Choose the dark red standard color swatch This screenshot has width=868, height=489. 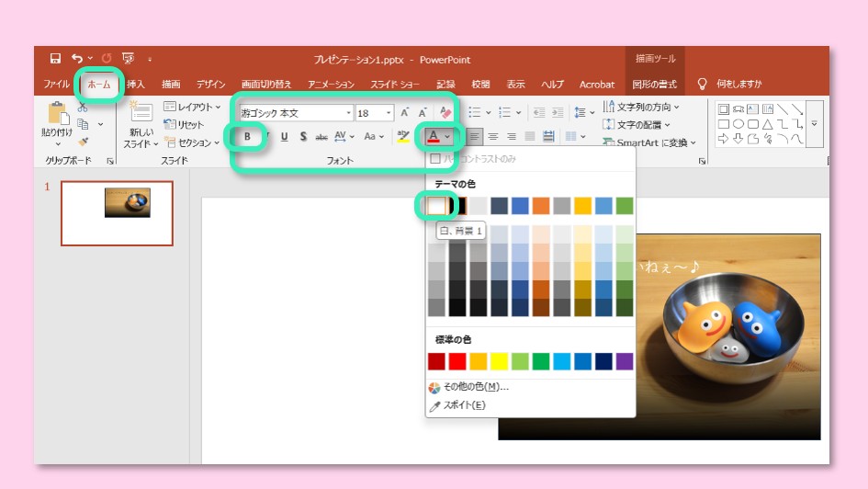click(x=436, y=361)
